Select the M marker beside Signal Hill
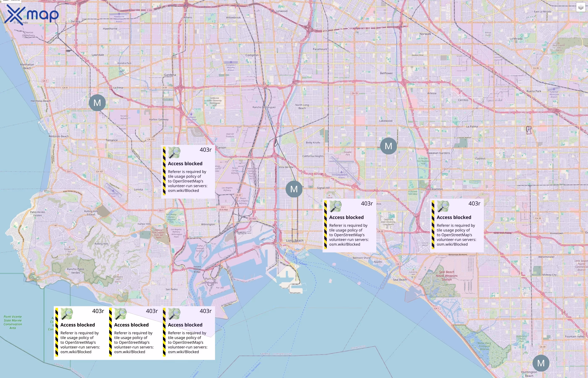The height and width of the screenshot is (378, 588). point(294,189)
